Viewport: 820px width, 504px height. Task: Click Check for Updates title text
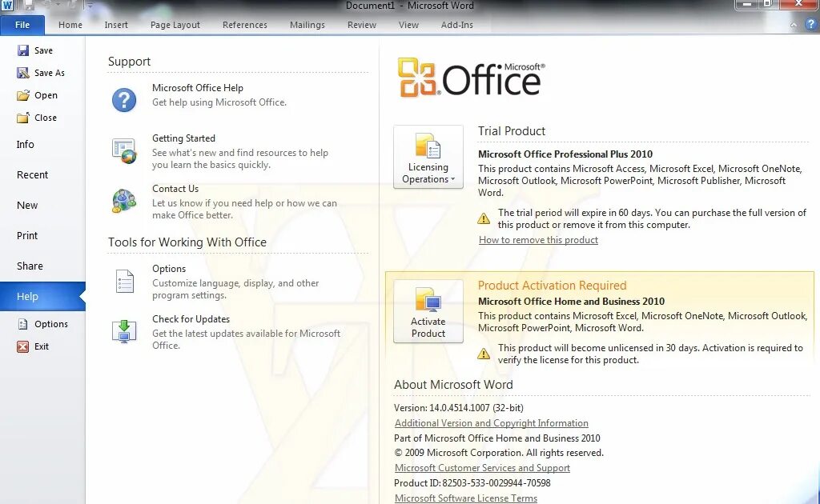(191, 318)
